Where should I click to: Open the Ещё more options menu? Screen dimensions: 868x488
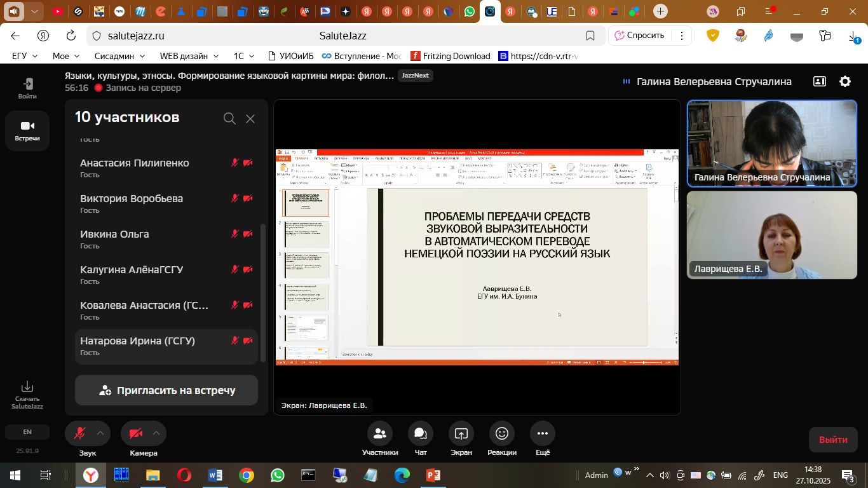coord(542,434)
